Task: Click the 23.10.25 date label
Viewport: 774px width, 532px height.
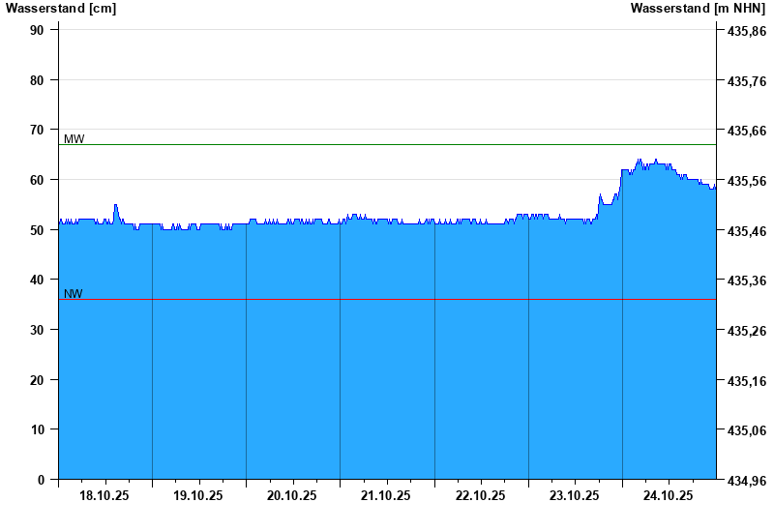Action: point(575,495)
